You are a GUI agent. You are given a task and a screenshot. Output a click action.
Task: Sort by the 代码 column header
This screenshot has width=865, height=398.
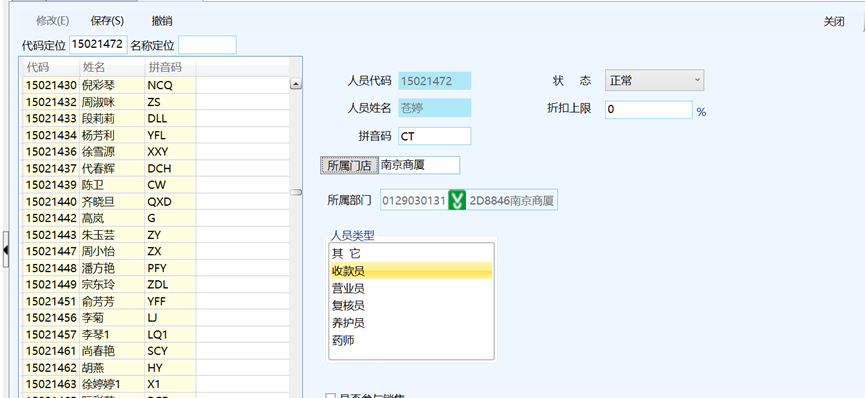(51, 67)
